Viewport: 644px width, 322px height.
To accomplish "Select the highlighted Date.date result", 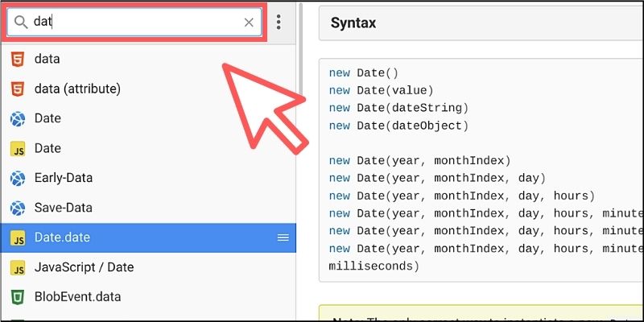I will click(x=148, y=237).
